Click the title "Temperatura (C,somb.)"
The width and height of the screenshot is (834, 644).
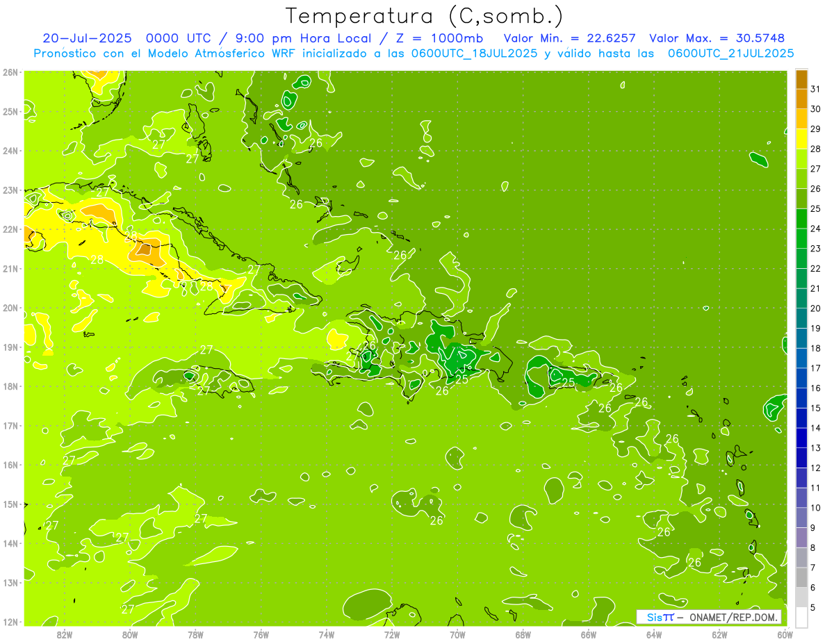[x=424, y=16]
